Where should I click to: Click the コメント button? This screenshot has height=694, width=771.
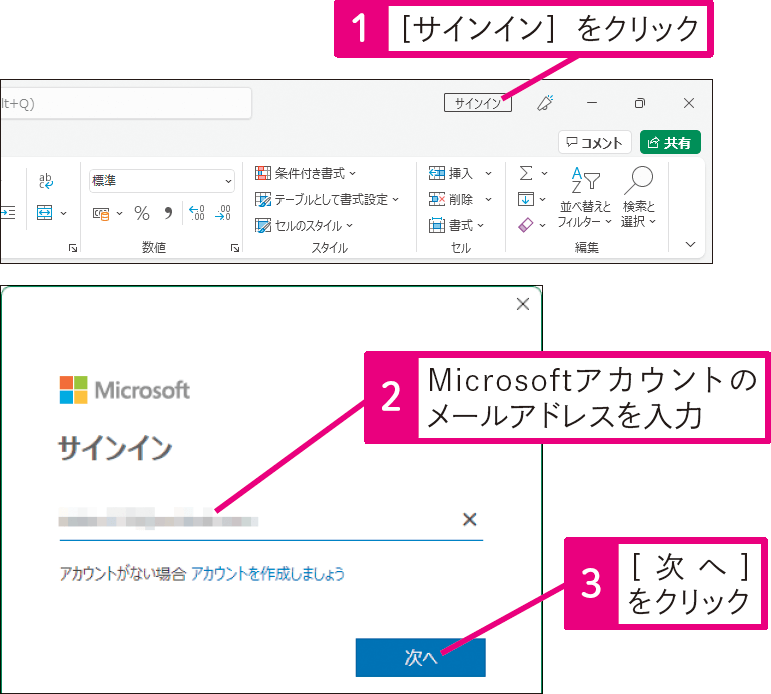click(594, 143)
